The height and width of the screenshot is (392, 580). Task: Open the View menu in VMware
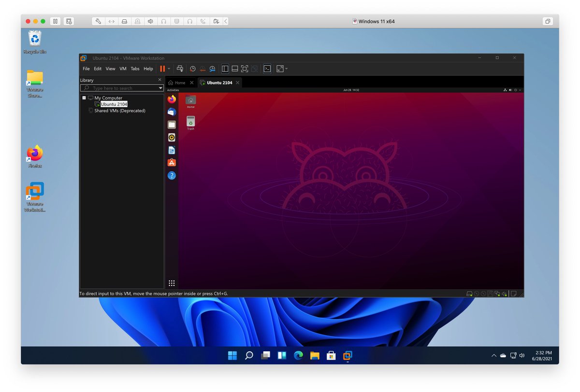[x=111, y=69]
